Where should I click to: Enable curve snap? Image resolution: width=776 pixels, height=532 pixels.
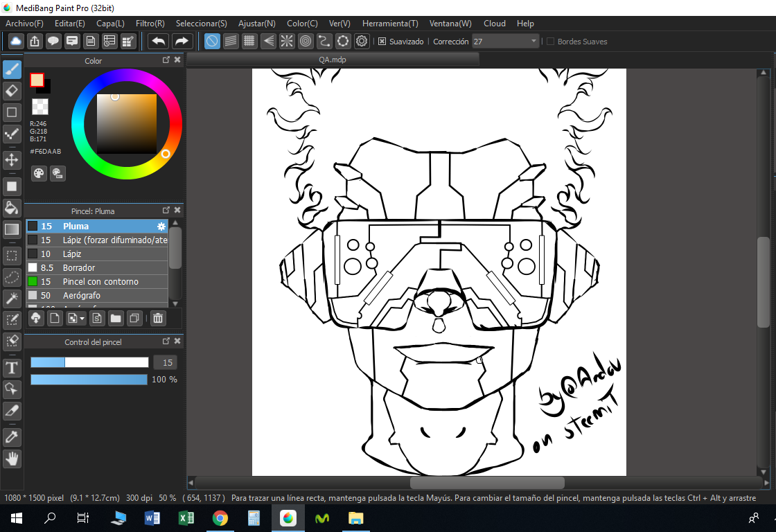coord(324,41)
